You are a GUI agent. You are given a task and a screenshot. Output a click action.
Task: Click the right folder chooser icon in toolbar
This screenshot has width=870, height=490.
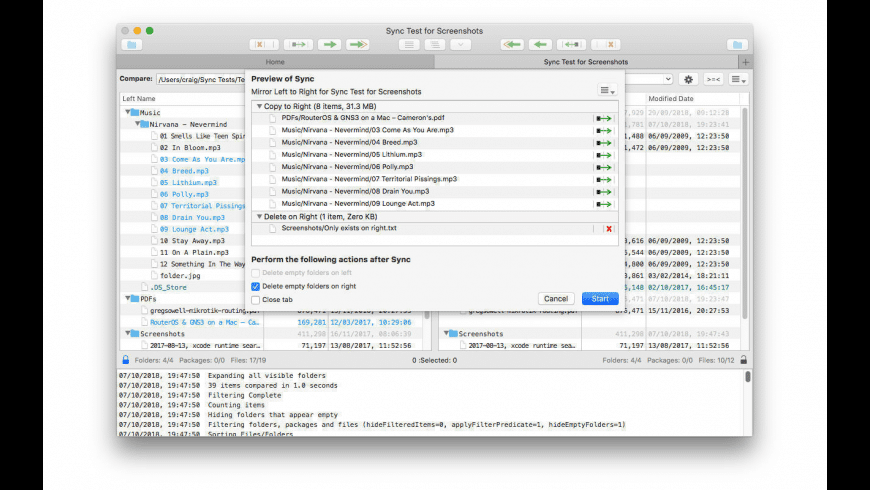737,45
